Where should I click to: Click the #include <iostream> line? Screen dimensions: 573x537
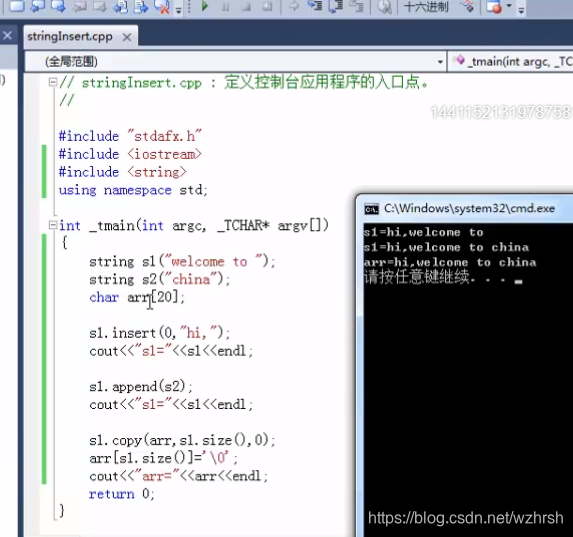(130, 154)
